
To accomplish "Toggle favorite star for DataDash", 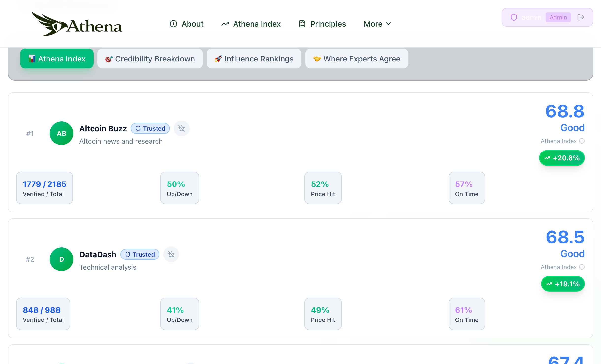I will [x=171, y=254].
